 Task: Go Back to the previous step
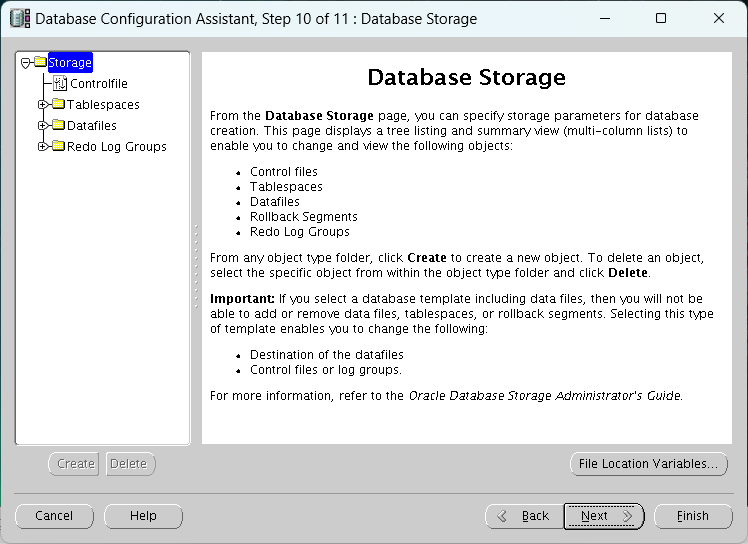coord(524,516)
